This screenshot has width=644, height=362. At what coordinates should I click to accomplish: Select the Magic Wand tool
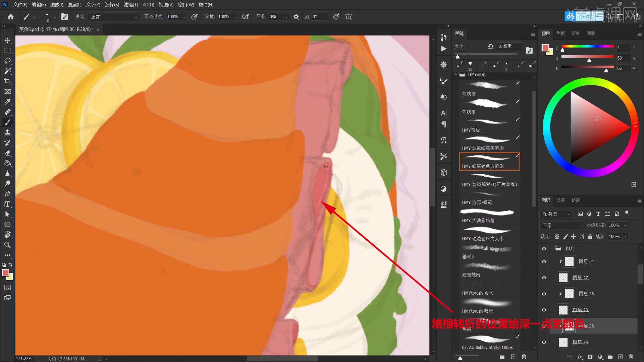click(x=7, y=71)
